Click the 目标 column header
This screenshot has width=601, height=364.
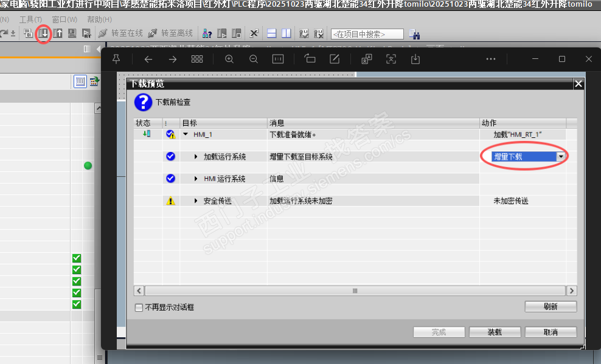point(223,123)
